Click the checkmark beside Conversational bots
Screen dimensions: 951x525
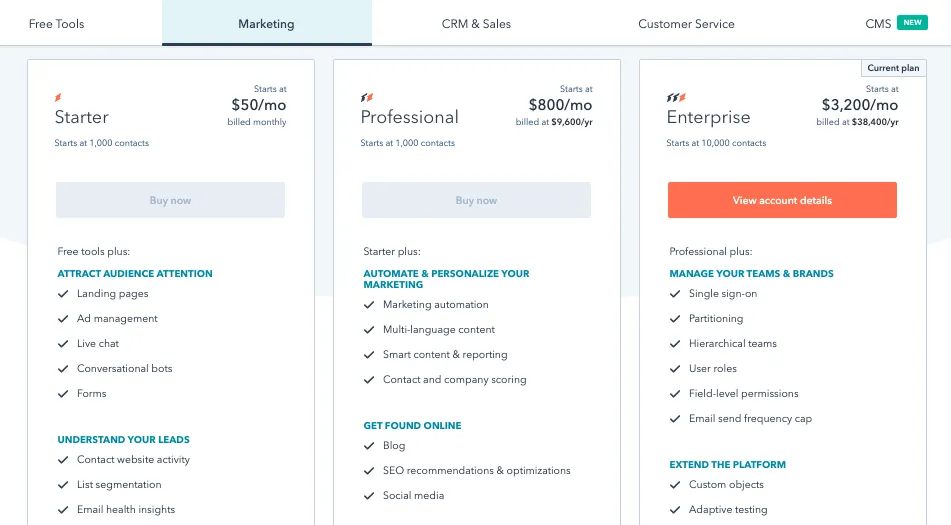tap(63, 368)
